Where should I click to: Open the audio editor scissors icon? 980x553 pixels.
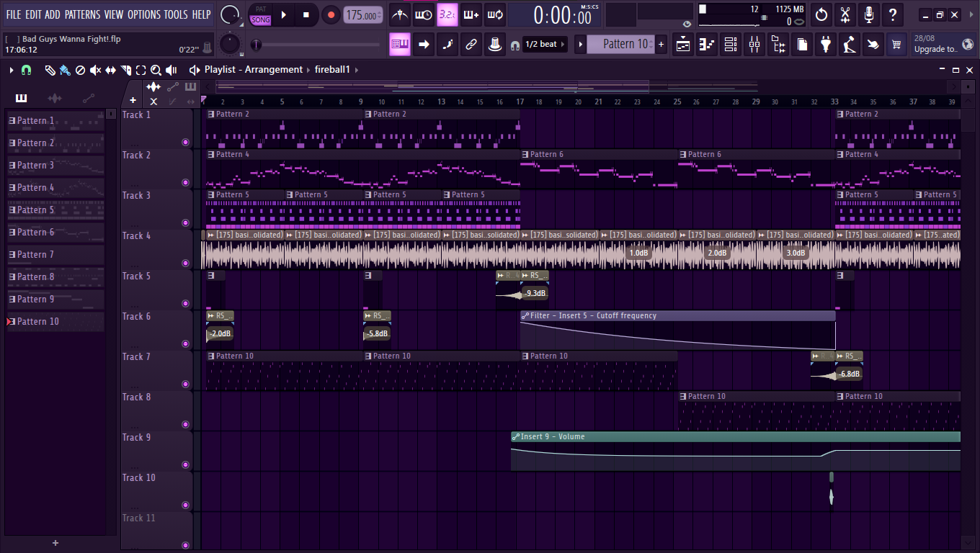click(x=845, y=14)
